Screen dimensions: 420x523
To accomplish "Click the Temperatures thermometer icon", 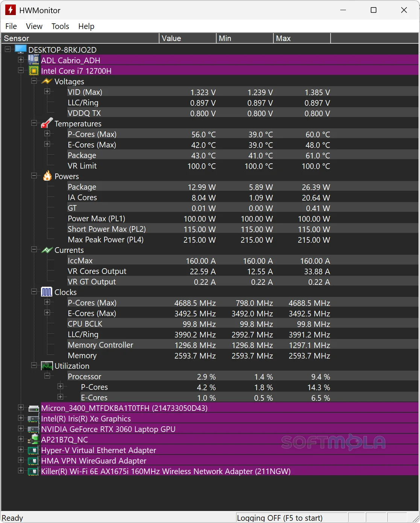I will [x=47, y=123].
